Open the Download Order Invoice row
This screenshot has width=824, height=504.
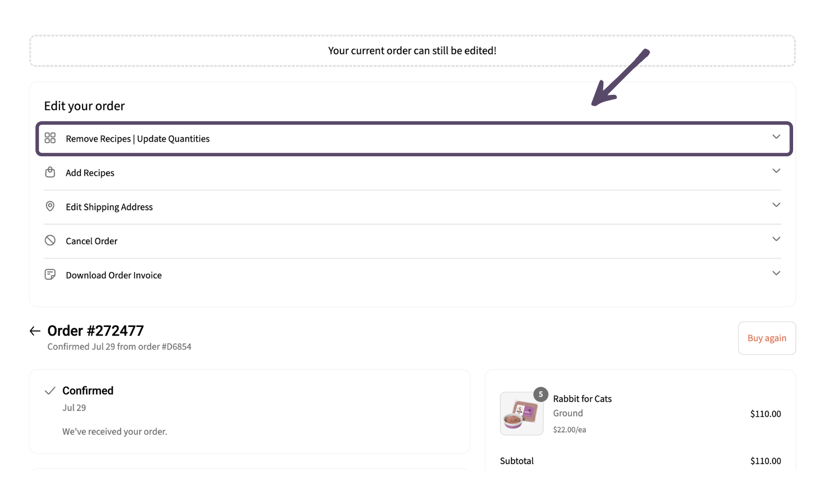pos(412,275)
